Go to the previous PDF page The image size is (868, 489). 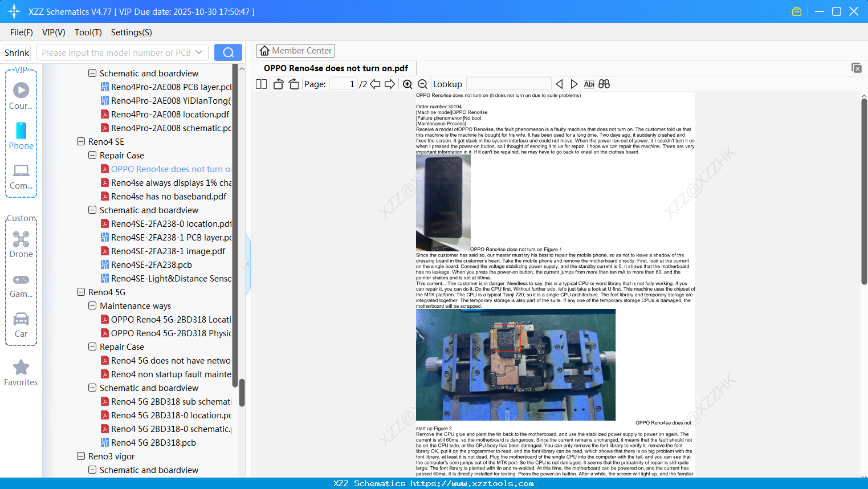pos(375,84)
